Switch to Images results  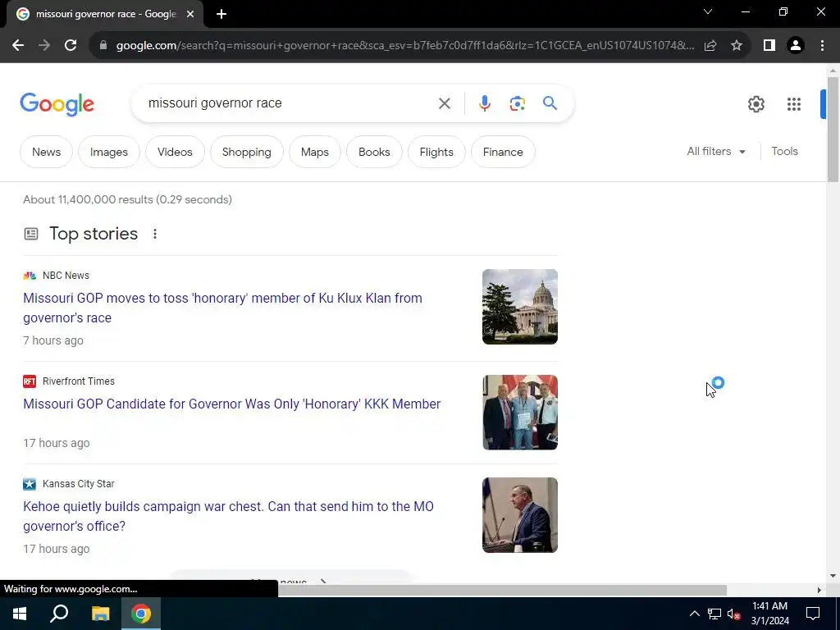[109, 152]
